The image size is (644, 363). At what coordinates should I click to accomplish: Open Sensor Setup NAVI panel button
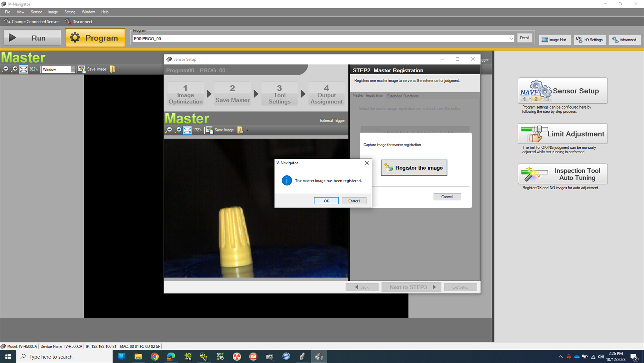(x=563, y=91)
